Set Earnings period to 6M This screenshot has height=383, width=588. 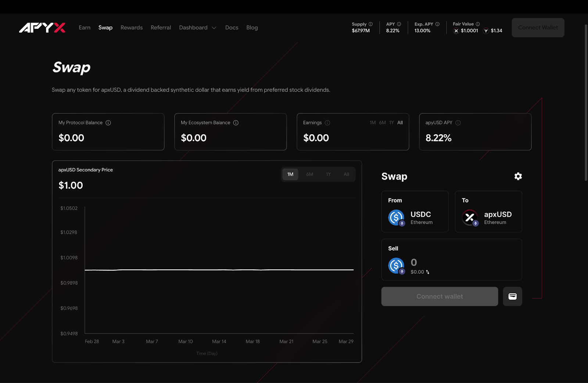tap(383, 123)
